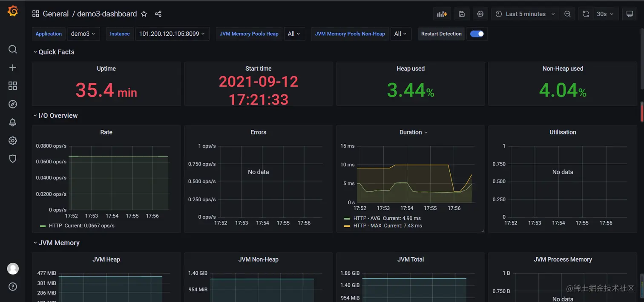The height and width of the screenshot is (302, 644).
Task: Click the JVM Total panel title
Action: click(411, 259)
